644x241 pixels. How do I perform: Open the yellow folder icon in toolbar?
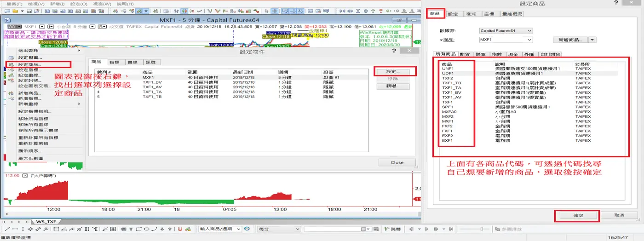pyautogui.click(x=15, y=11)
